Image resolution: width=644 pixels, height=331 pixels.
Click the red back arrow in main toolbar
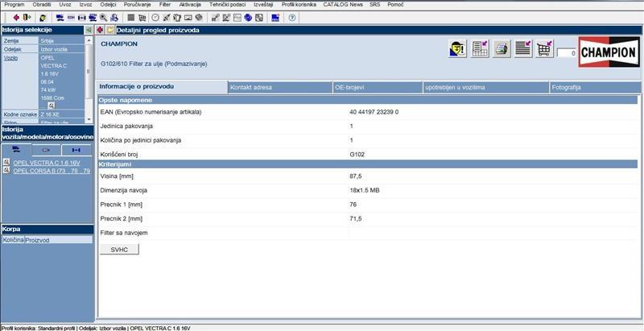(x=16, y=17)
